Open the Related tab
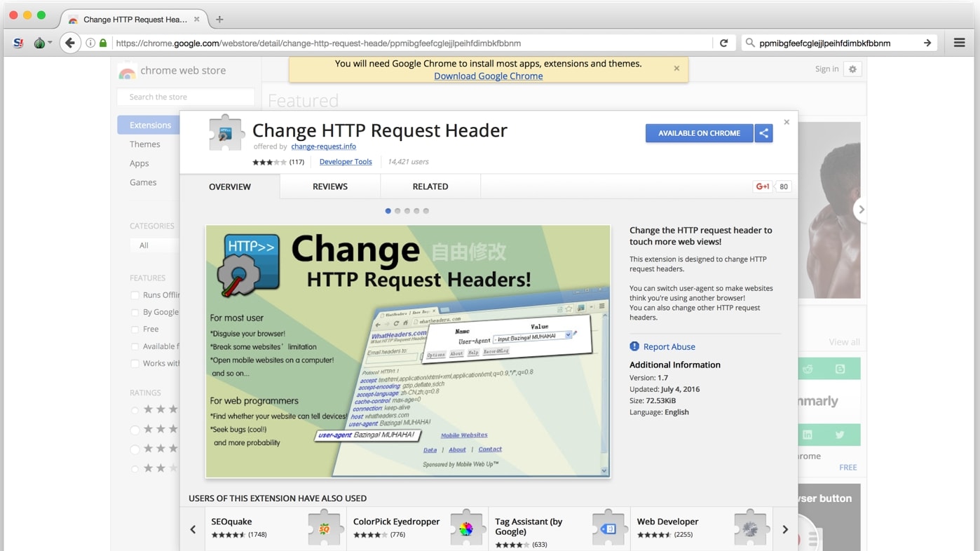Screen dimensions: 980x551 [x=430, y=186]
